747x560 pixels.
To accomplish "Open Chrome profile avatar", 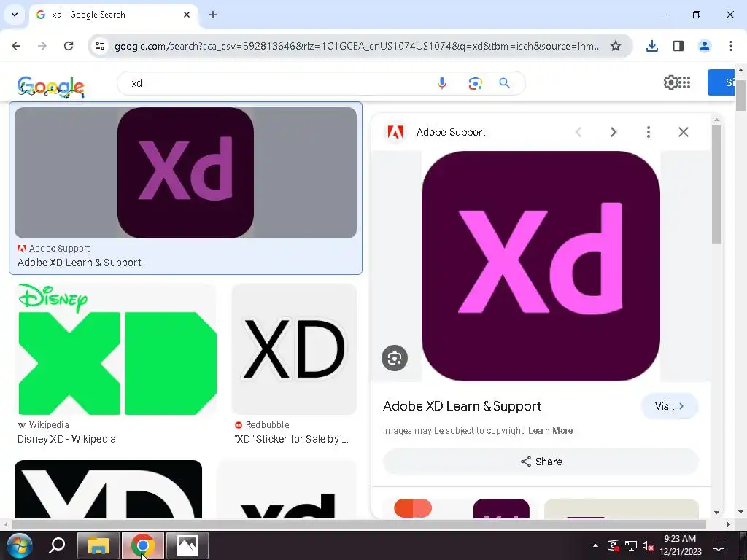I will (x=704, y=46).
